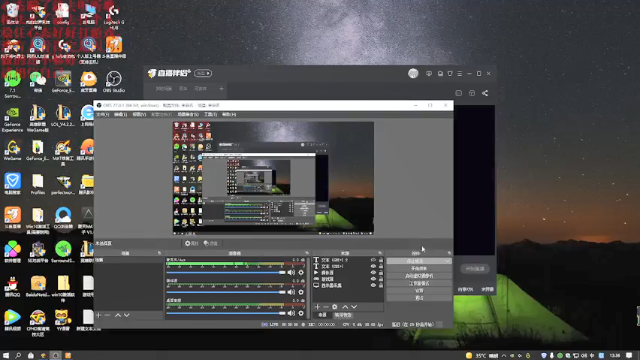Expand the stop streaming button dropdown arrow
The image size is (640, 360).
448,261
